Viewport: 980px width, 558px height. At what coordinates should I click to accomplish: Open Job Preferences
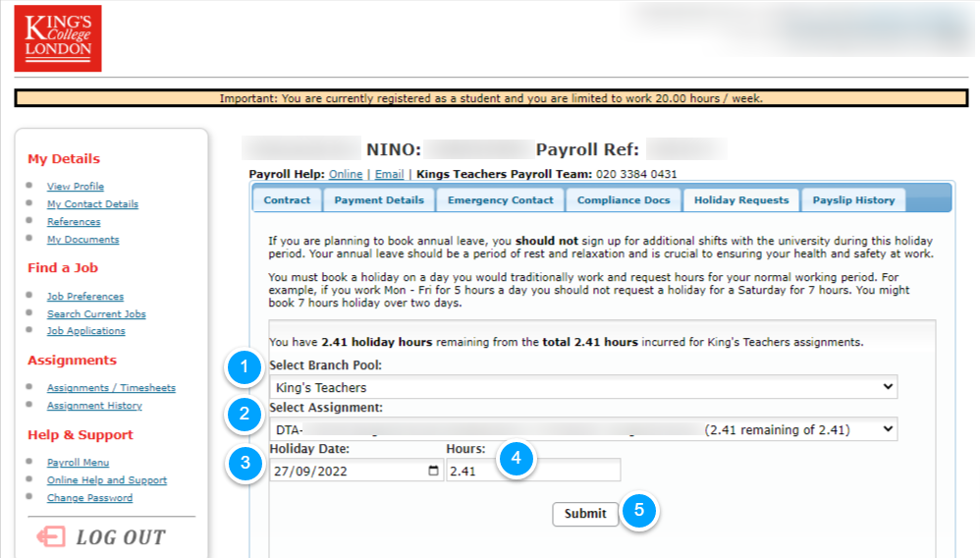point(85,296)
